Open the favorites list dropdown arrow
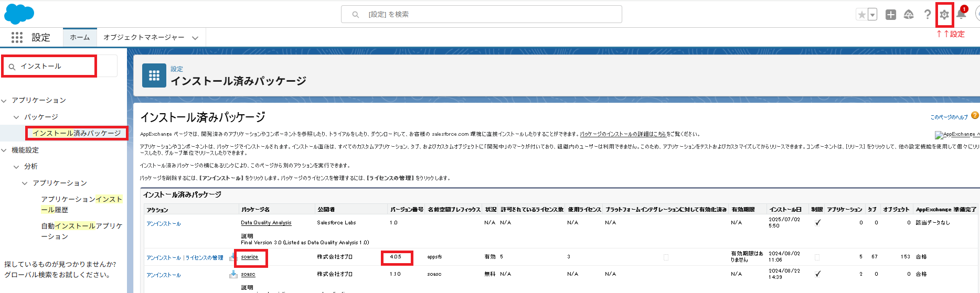This screenshot has width=980, height=293. pyautogui.click(x=872, y=15)
